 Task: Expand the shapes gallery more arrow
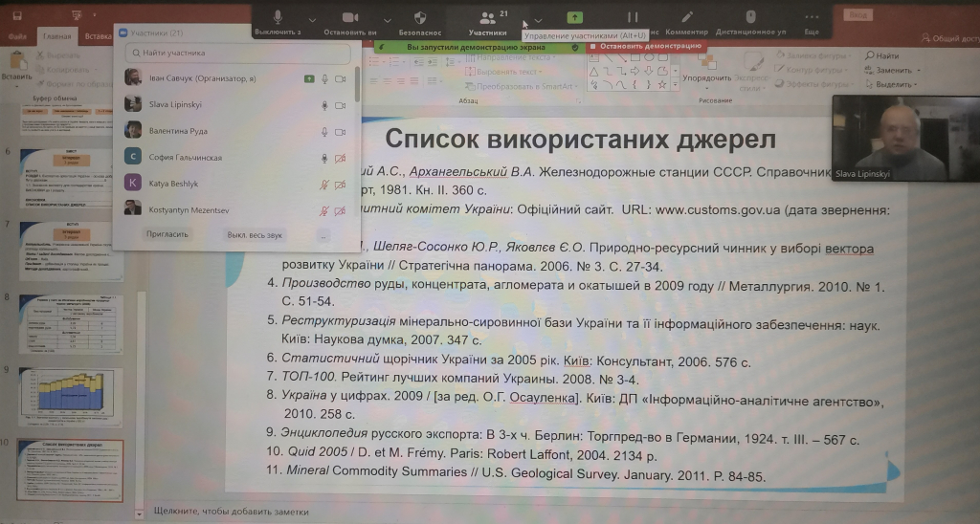(676, 85)
